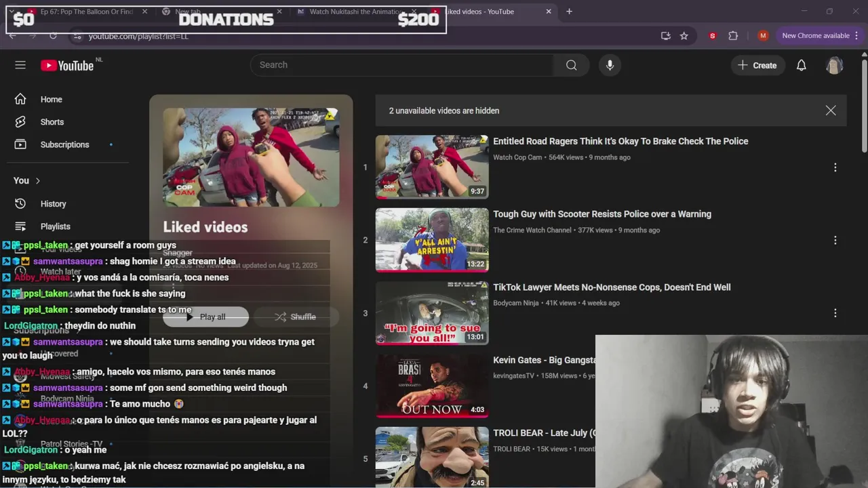Image resolution: width=868 pixels, height=488 pixels.
Task: Close the Liked videos tab
Action: 549,12
